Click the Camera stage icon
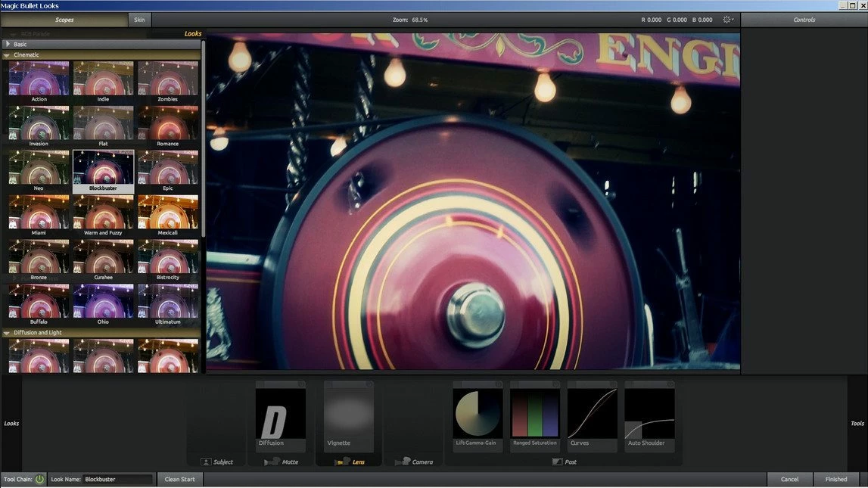Image resolution: width=868 pixels, height=488 pixels. click(403, 462)
